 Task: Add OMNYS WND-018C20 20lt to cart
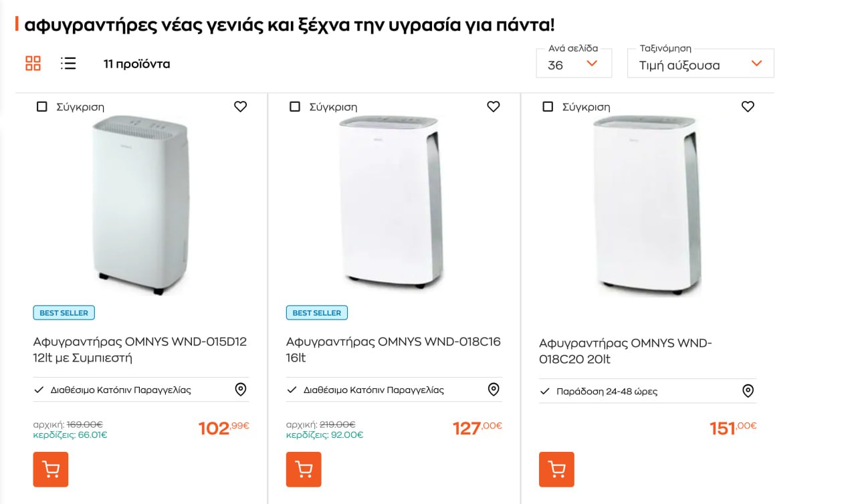coord(556,469)
